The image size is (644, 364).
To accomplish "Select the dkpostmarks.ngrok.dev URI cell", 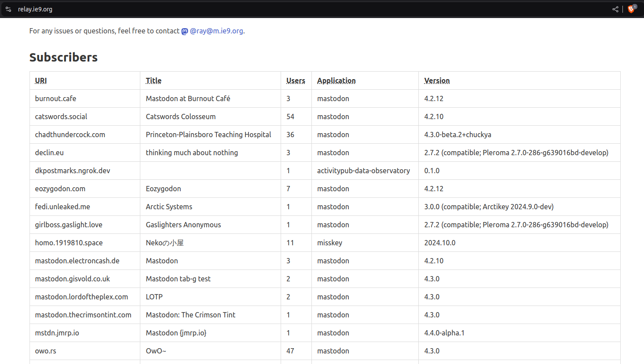I will click(x=85, y=171).
